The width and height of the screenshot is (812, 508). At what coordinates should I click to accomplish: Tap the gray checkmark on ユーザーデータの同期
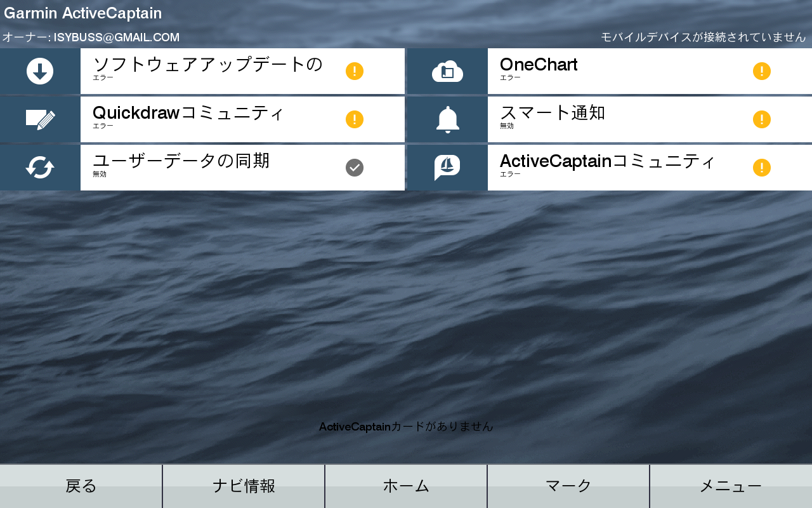tap(355, 168)
